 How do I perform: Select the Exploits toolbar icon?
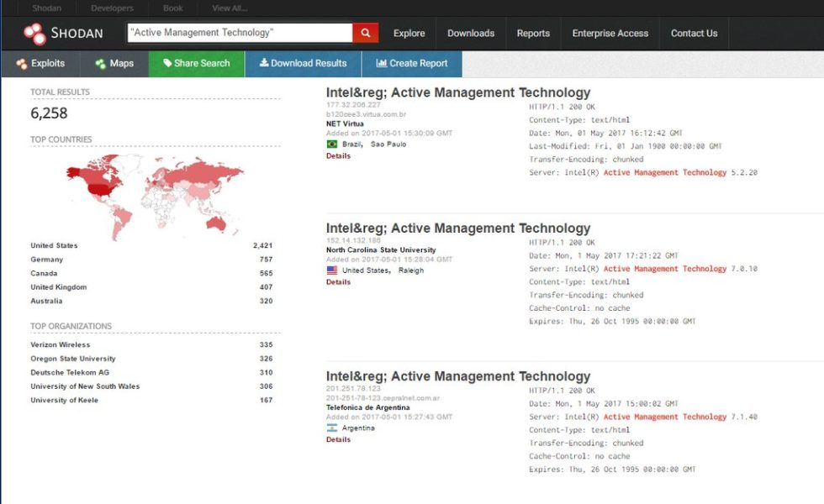[21, 63]
